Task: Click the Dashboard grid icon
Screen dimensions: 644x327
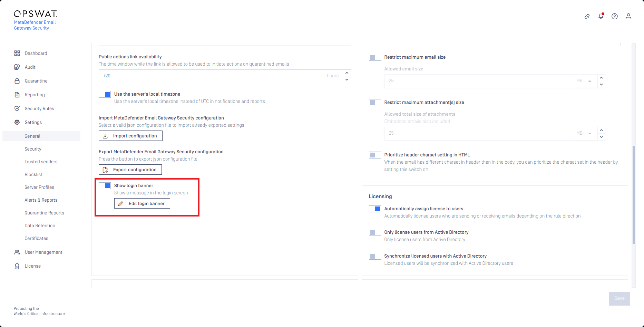Action: pos(17,53)
